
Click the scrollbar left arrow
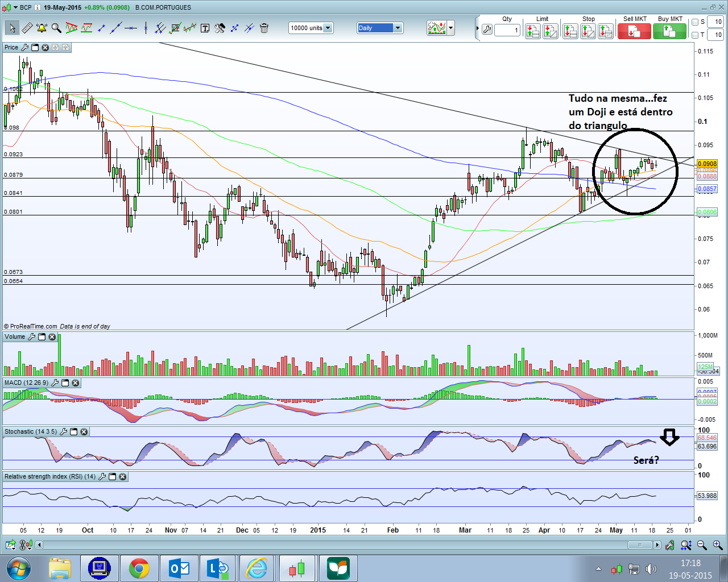click(x=39, y=545)
